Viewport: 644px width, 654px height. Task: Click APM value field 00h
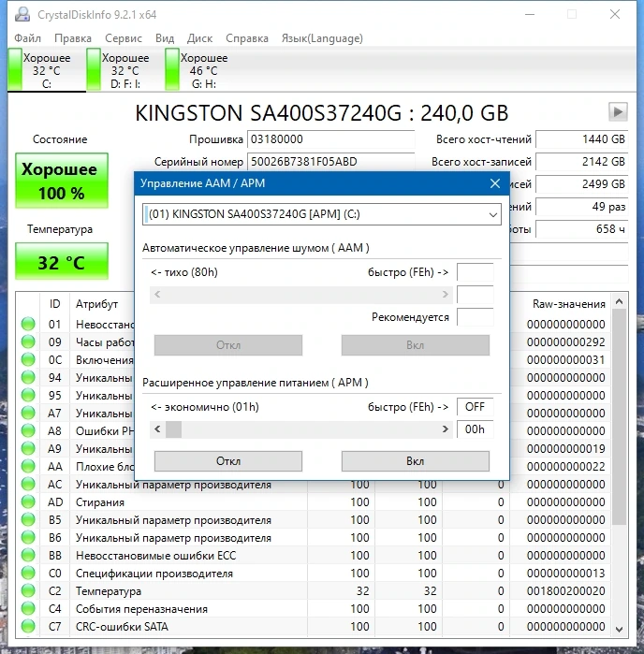click(475, 429)
